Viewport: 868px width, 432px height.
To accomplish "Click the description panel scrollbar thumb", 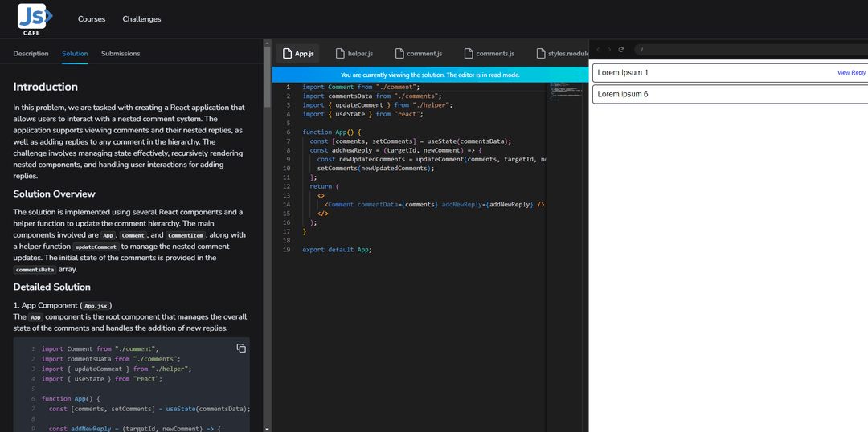I will (x=268, y=77).
